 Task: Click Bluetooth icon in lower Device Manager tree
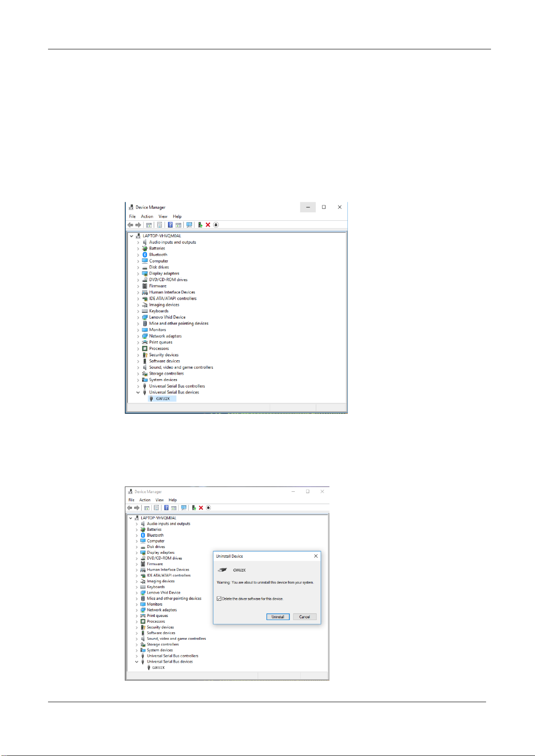coord(143,535)
